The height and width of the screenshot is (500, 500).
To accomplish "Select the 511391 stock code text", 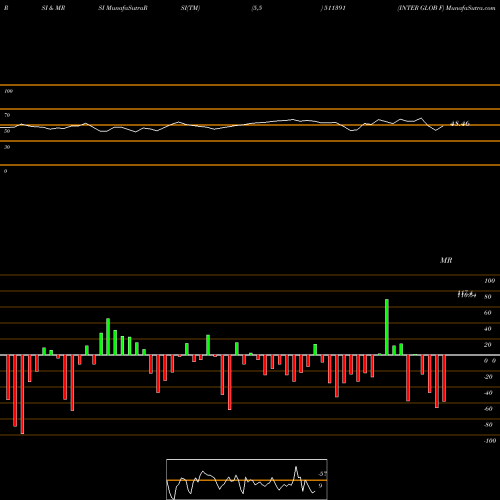I will pos(334,8).
